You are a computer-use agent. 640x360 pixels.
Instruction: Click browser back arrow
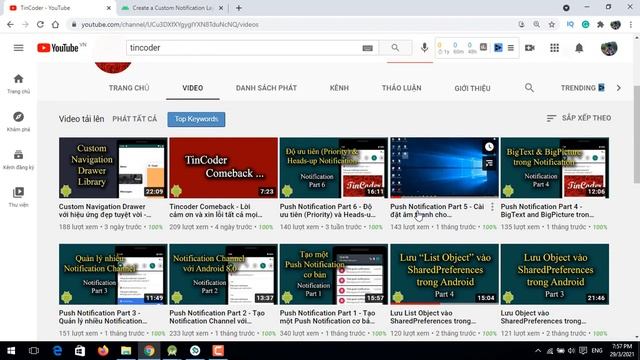pyautogui.click(x=10, y=24)
